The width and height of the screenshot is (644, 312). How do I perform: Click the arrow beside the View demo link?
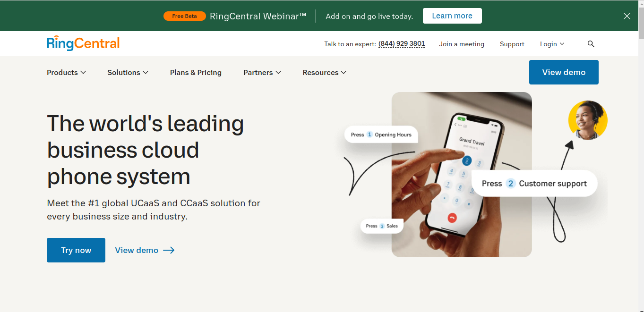(x=169, y=250)
